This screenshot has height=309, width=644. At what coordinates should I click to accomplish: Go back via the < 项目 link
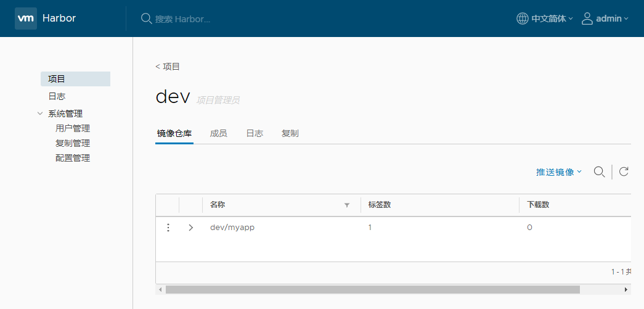[168, 67]
